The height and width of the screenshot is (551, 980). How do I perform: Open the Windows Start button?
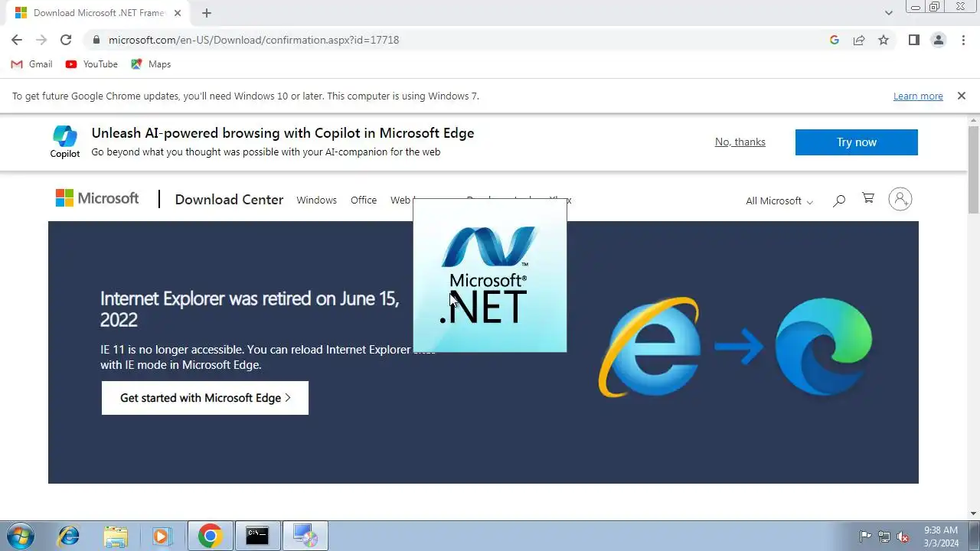tap(20, 536)
